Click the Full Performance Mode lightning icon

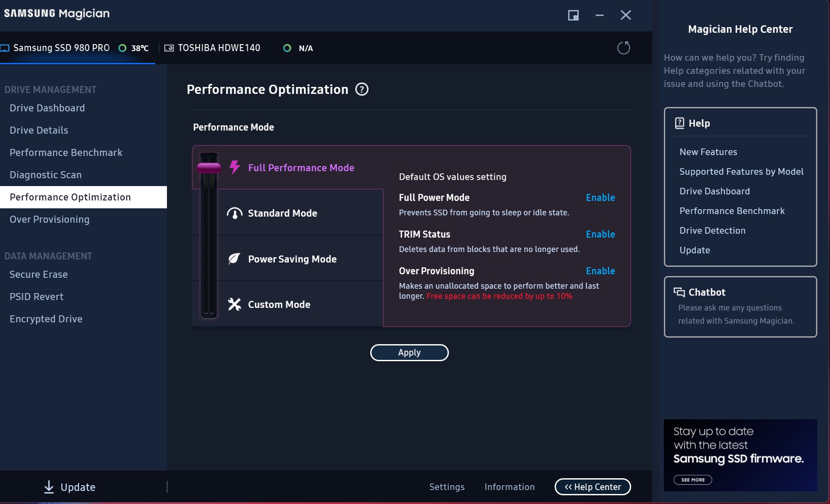coord(235,167)
